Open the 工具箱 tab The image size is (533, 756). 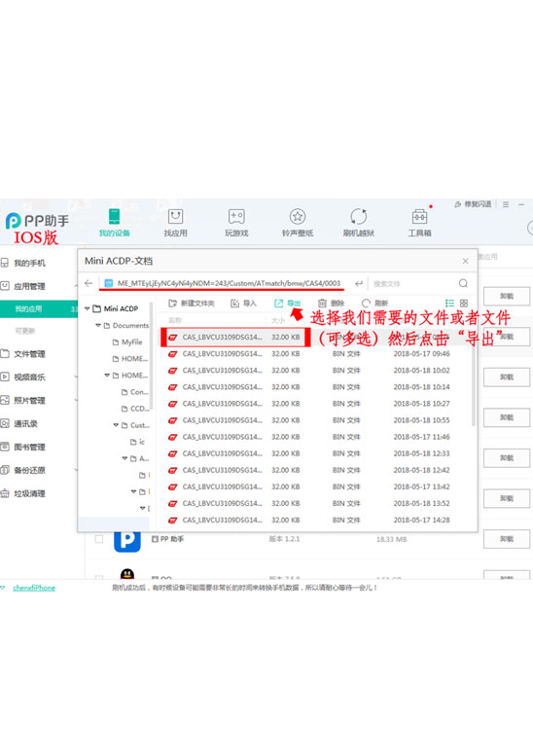(x=419, y=223)
